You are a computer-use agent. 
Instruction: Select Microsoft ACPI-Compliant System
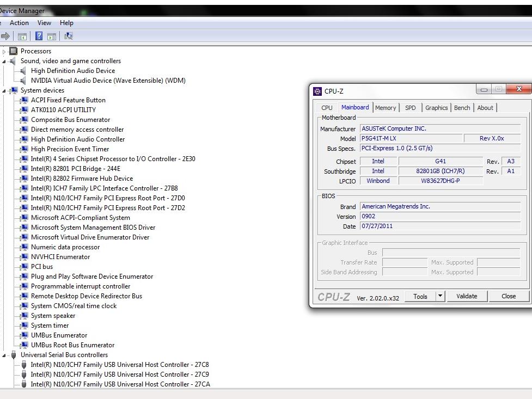coord(81,218)
